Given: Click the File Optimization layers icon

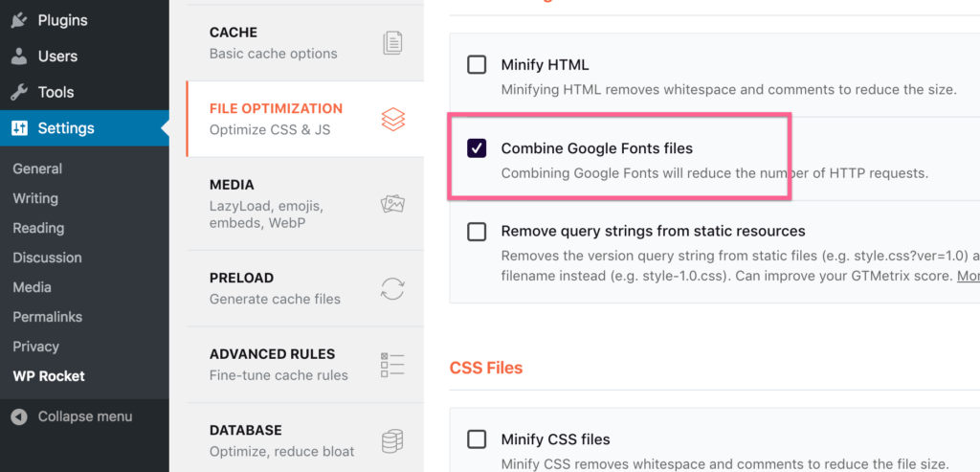Looking at the screenshot, I should 393,120.
